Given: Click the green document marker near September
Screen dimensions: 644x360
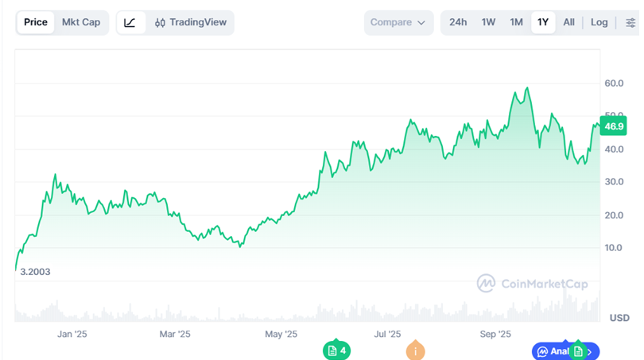Looking at the screenshot, I should tap(578, 350).
